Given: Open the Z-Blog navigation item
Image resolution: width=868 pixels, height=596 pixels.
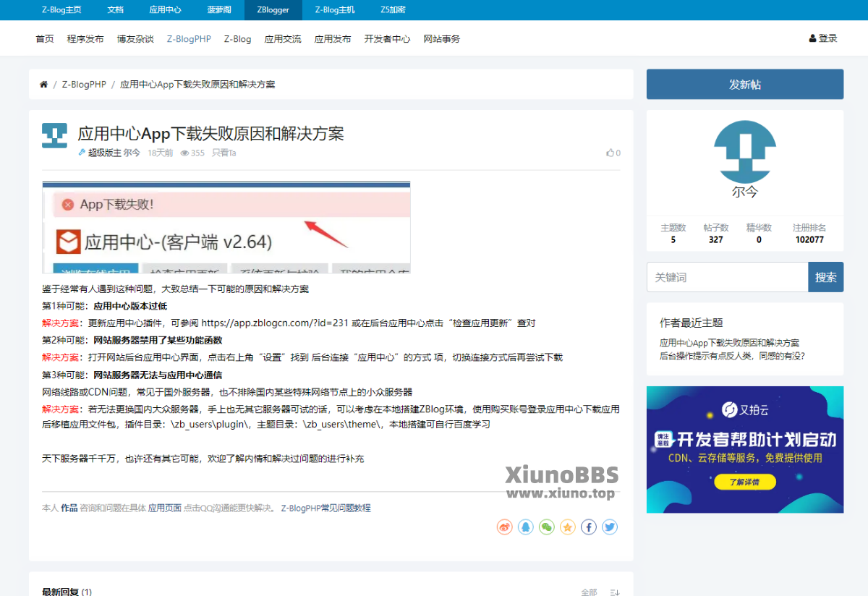Looking at the screenshot, I should tap(237, 38).
